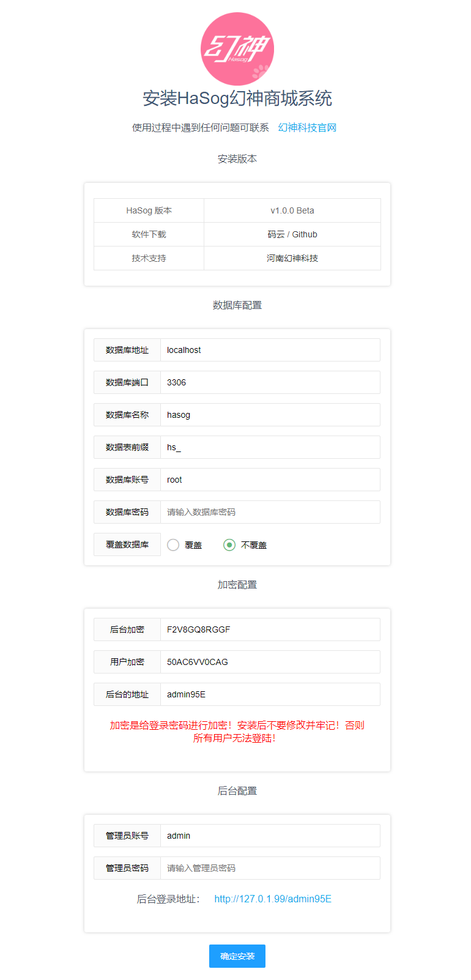Focus the 后台加密 key field
This screenshot has height=980, width=471.
(270, 629)
